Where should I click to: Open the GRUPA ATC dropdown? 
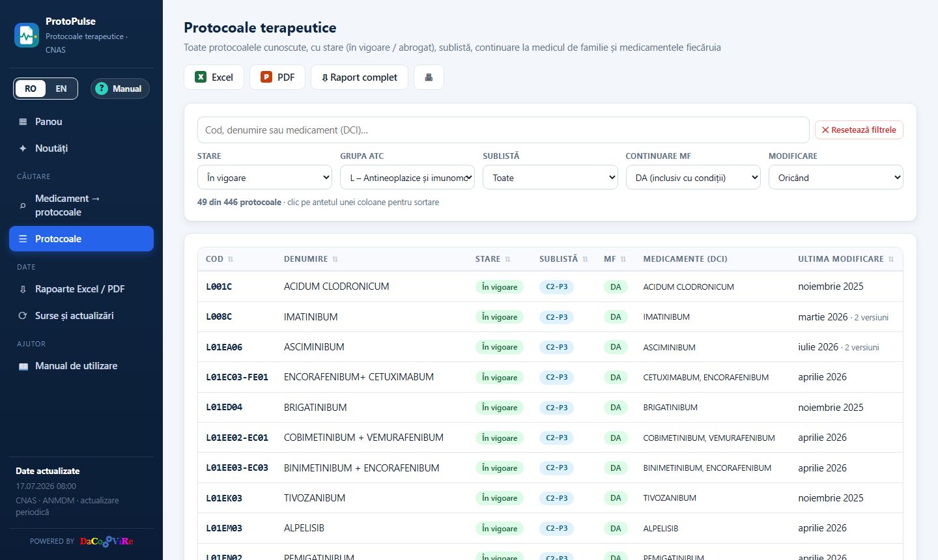407,177
